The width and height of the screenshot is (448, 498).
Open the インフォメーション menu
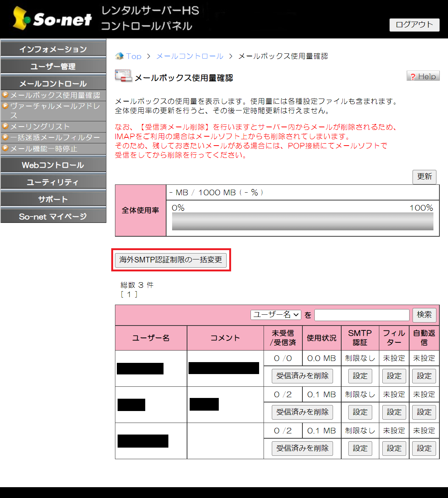point(53,49)
